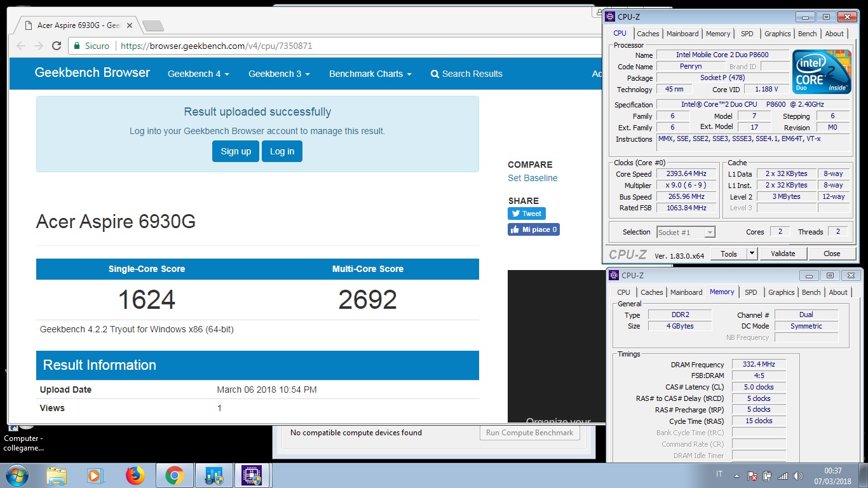This screenshot has width=868, height=488.
Task: Click the Core Speed value 2393.64 MHz
Action: [686, 174]
